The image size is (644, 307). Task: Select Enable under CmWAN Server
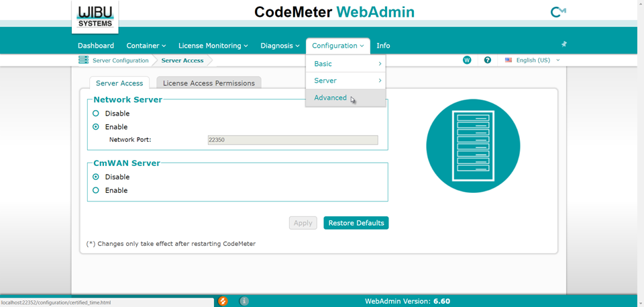coord(96,190)
